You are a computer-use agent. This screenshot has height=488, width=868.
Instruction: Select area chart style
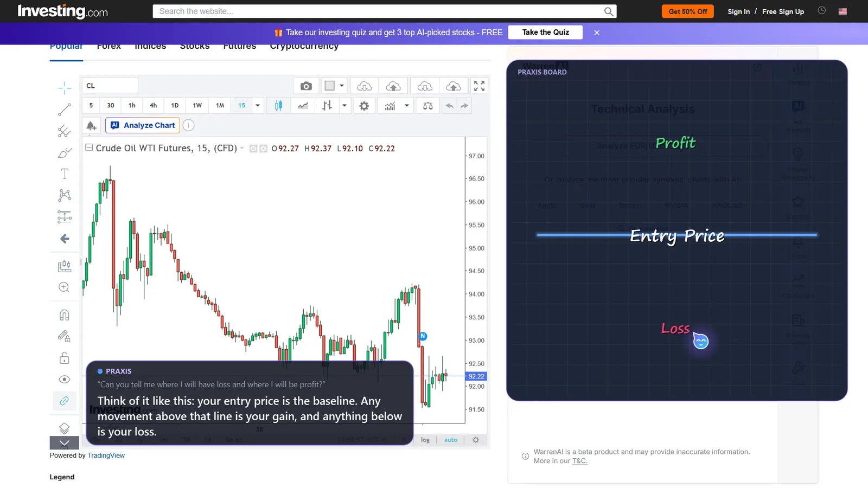tap(303, 106)
